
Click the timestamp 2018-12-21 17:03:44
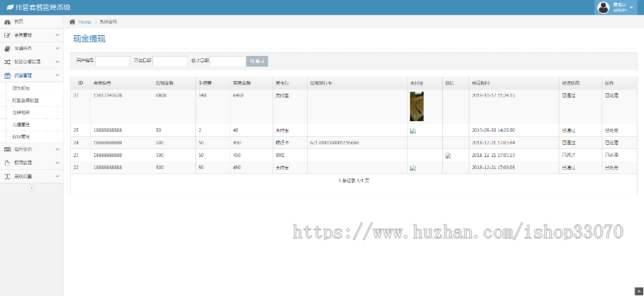(493, 143)
